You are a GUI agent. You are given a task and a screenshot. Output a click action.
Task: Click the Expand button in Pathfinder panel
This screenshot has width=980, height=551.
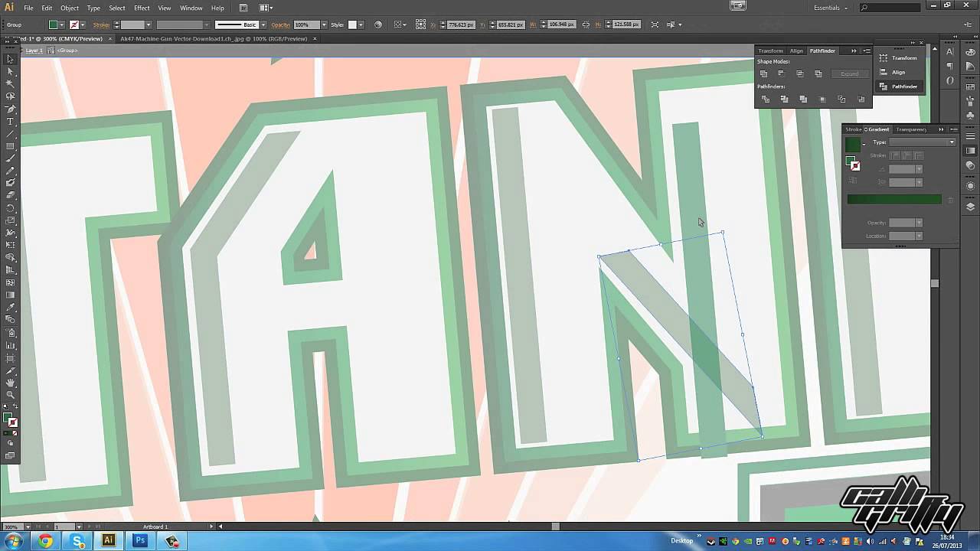point(849,73)
